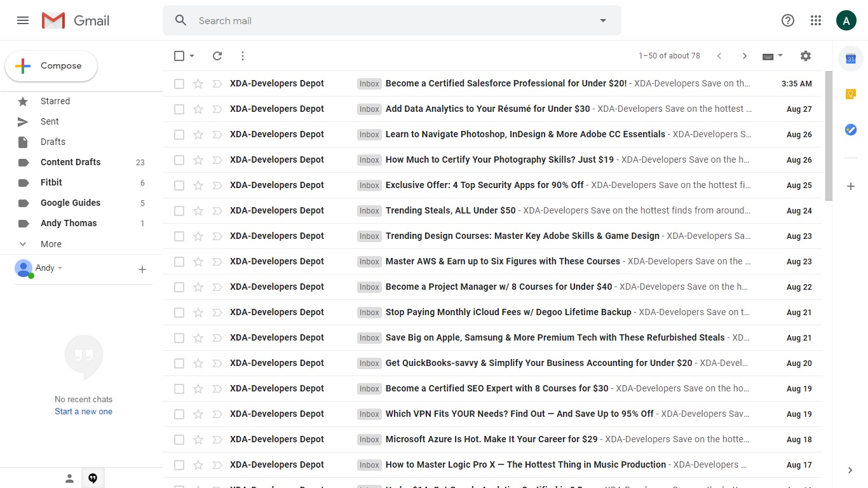Get add-ons plus icon in side panel
868x488 pixels.
tap(851, 186)
